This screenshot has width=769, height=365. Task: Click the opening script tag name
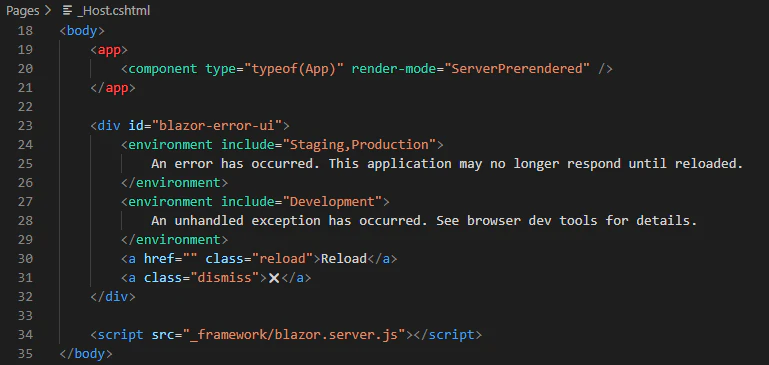point(121,335)
